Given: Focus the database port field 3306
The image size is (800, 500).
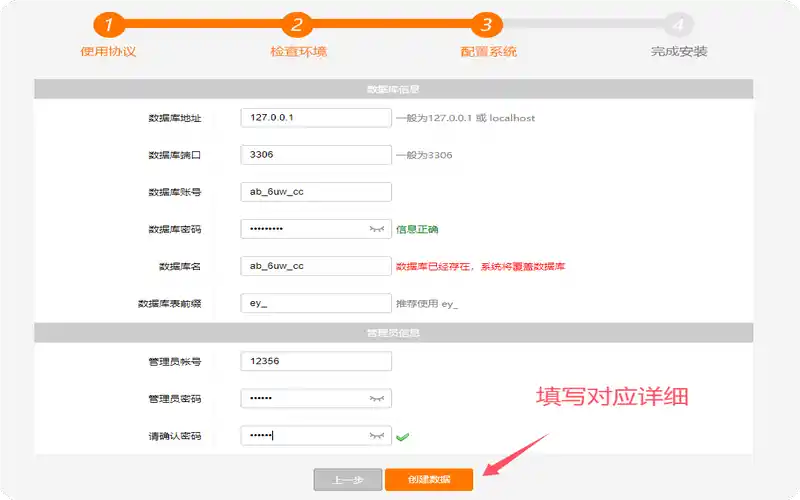Looking at the screenshot, I should [x=316, y=155].
